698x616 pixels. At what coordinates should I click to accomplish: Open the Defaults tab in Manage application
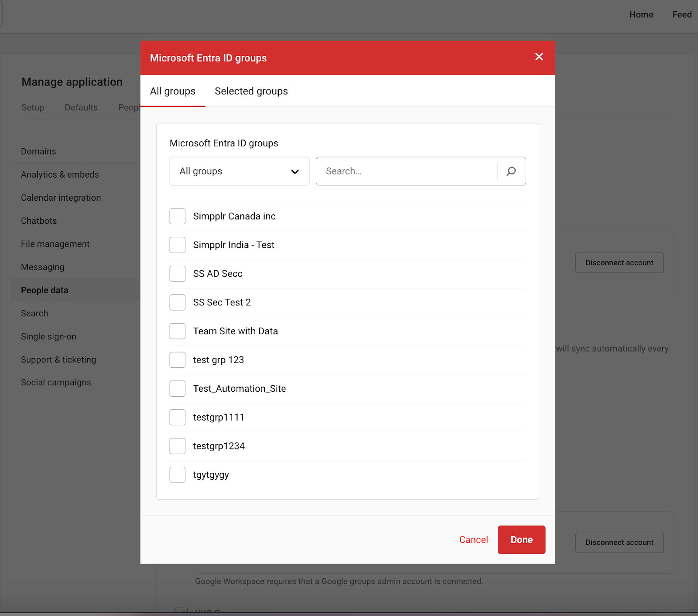81,107
